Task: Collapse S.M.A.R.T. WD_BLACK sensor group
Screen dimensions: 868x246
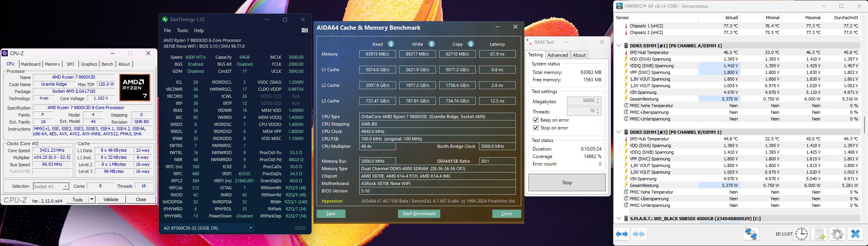Action: click(618, 219)
